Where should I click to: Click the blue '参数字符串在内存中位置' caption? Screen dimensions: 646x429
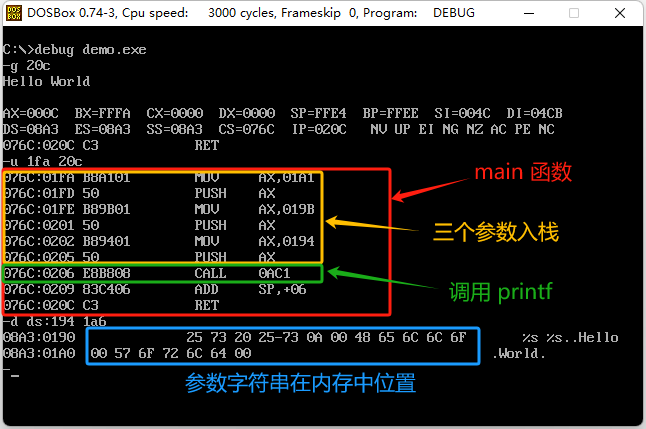point(300,383)
